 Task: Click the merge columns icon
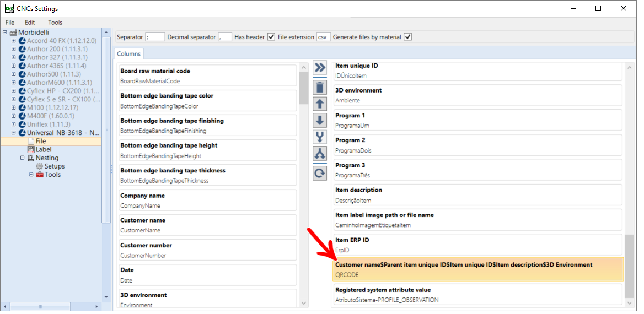[x=320, y=137]
